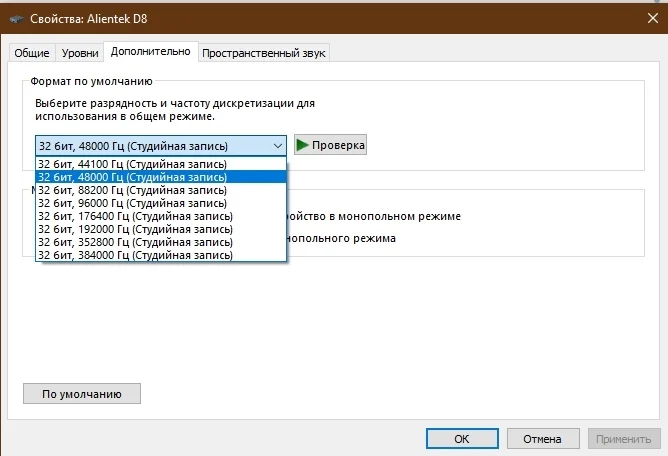Select the Дополнительно tab
The width and height of the screenshot is (668, 456).
tap(150, 52)
